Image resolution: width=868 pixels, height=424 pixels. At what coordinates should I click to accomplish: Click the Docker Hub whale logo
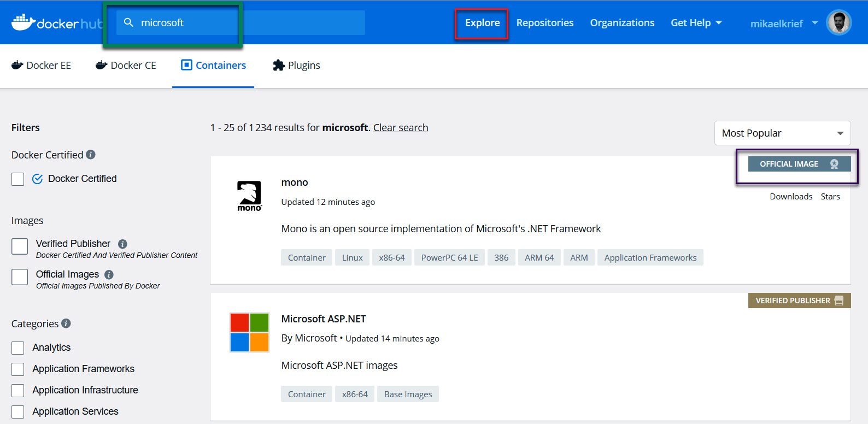coord(24,22)
